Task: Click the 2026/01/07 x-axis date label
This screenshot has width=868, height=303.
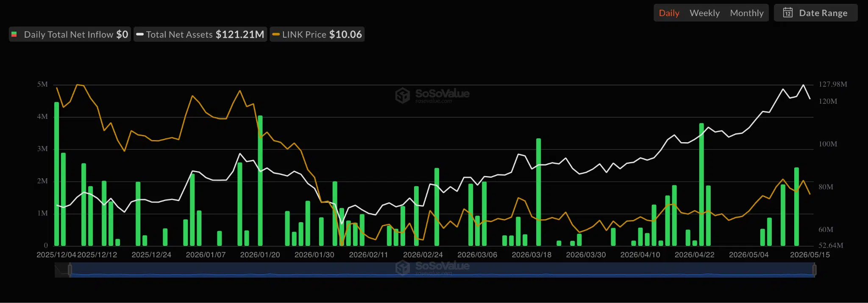Action: coord(206,255)
